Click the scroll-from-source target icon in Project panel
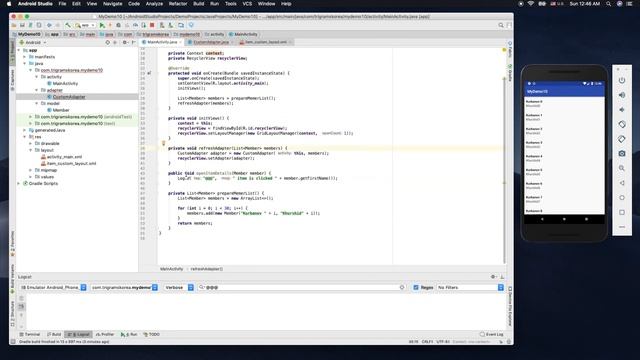This screenshot has height=360, width=640. point(108,42)
